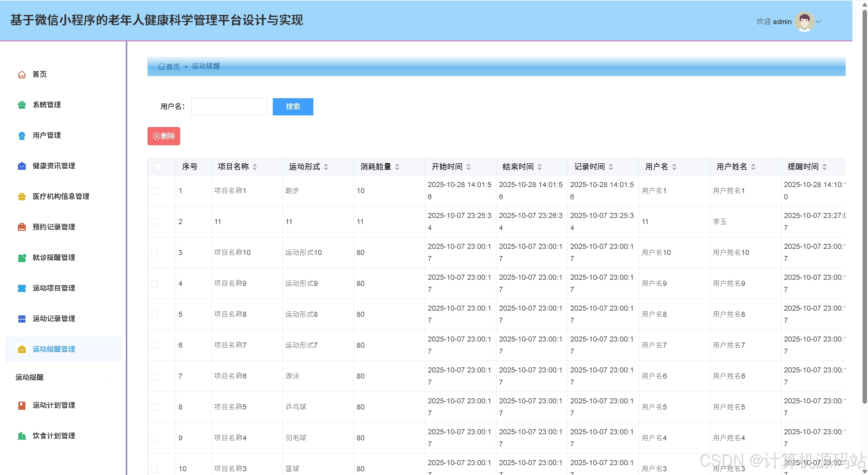Click the 运动记录管理 server icon

pos(22,319)
